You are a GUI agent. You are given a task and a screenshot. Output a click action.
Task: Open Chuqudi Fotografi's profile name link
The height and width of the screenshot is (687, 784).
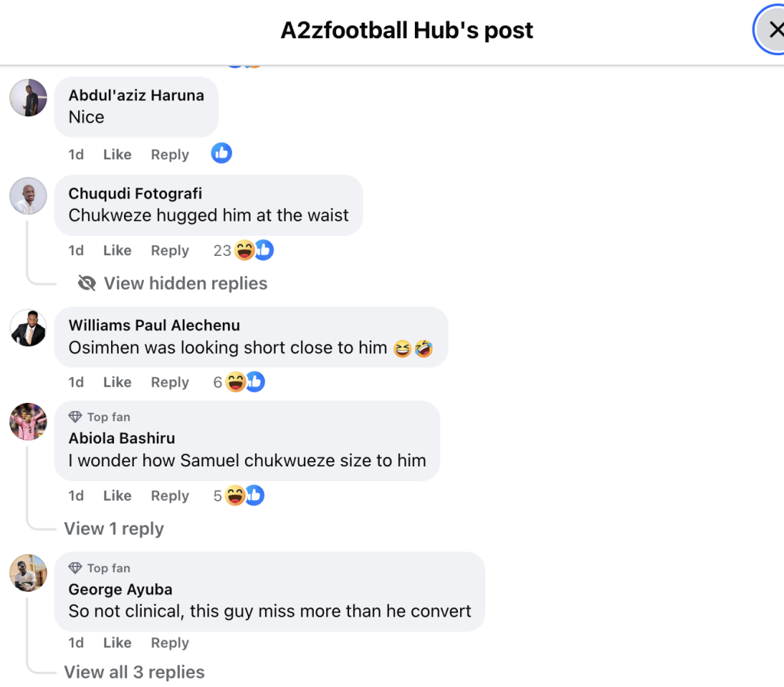click(136, 194)
